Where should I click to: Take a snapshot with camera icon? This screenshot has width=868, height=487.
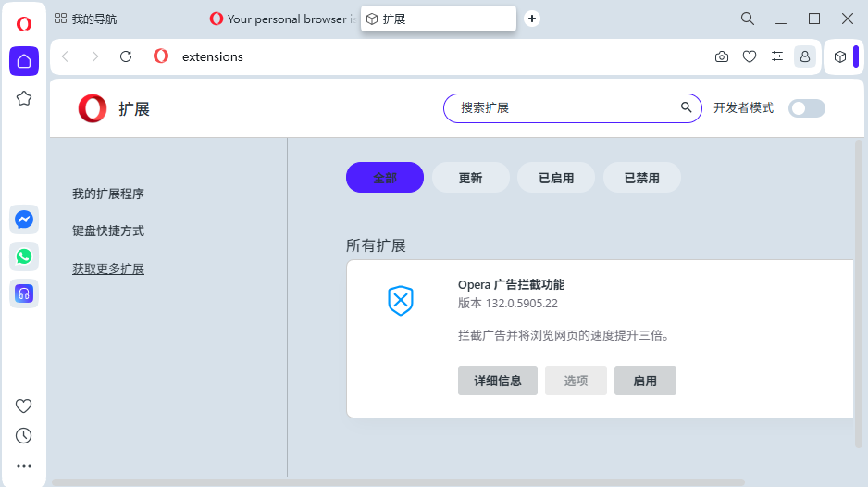pyautogui.click(x=721, y=56)
